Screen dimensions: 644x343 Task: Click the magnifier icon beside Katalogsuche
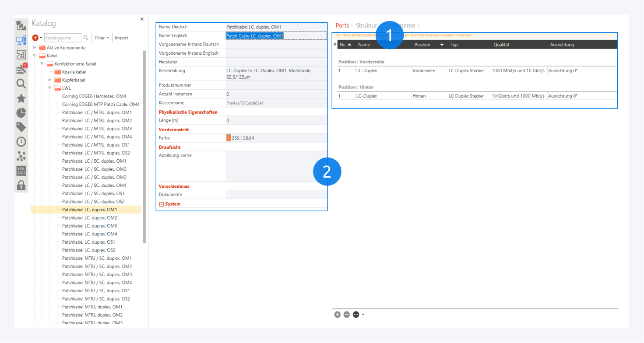(86, 38)
